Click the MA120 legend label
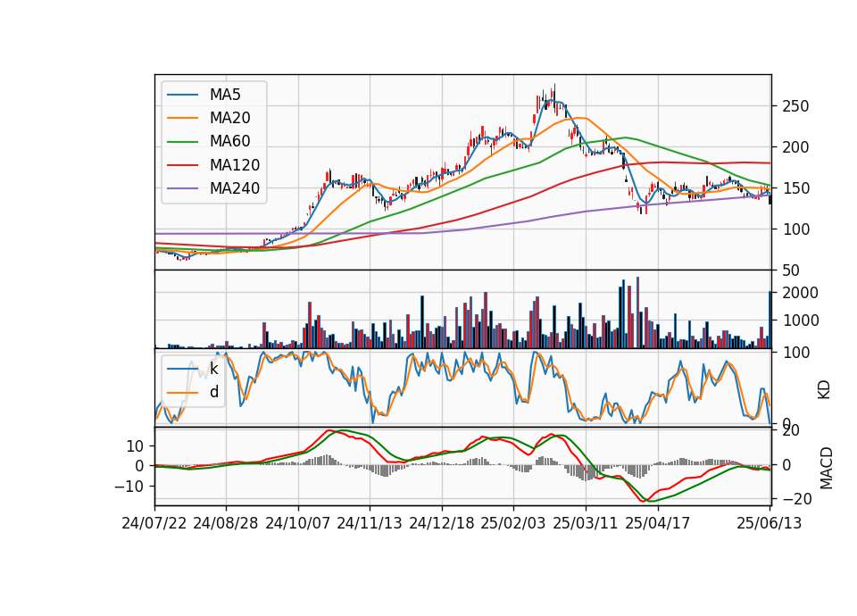Image resolution: width=857 pixels, height=616 pixels. point(235,165)
